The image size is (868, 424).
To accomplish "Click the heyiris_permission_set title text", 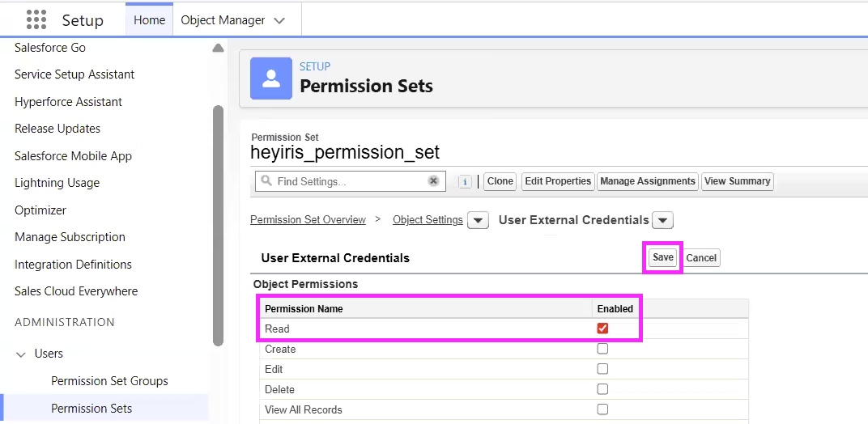I will coord(345,152).
